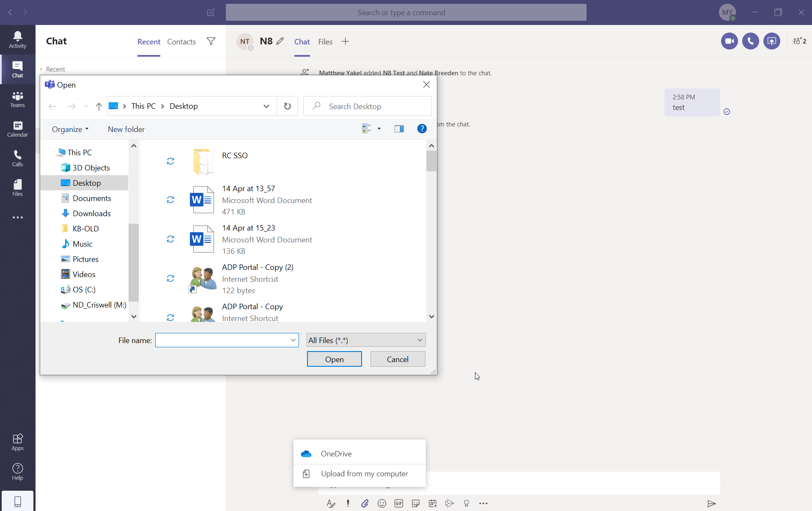Click the filter icon in the Chat list

(x=211, y=41)
